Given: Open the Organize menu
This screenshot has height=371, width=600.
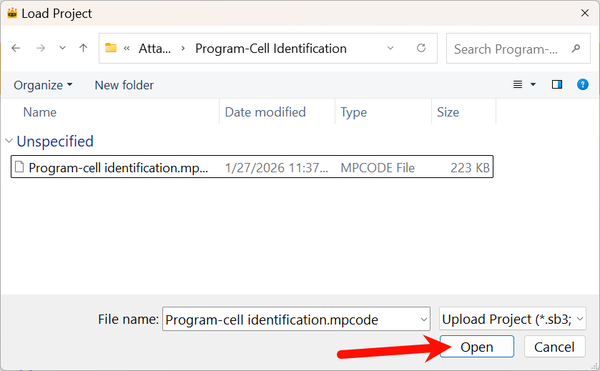Looking at the screenshot, I should pos(43,85).
